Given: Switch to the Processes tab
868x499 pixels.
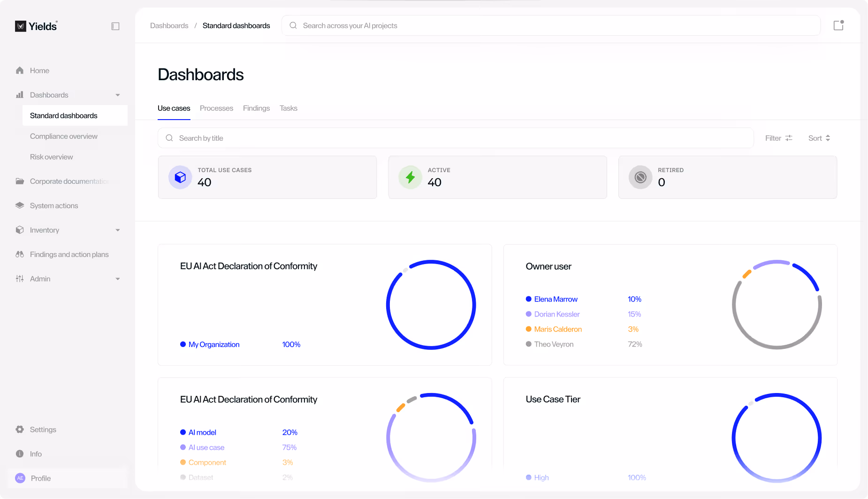Looking at the screenshot, I should point(216,108).
